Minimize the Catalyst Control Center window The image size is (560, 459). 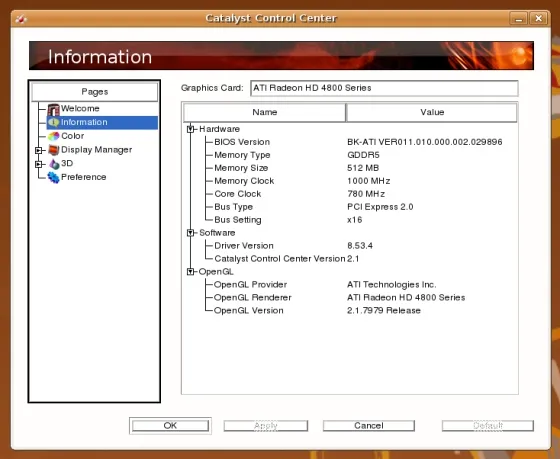coord(518,18)
